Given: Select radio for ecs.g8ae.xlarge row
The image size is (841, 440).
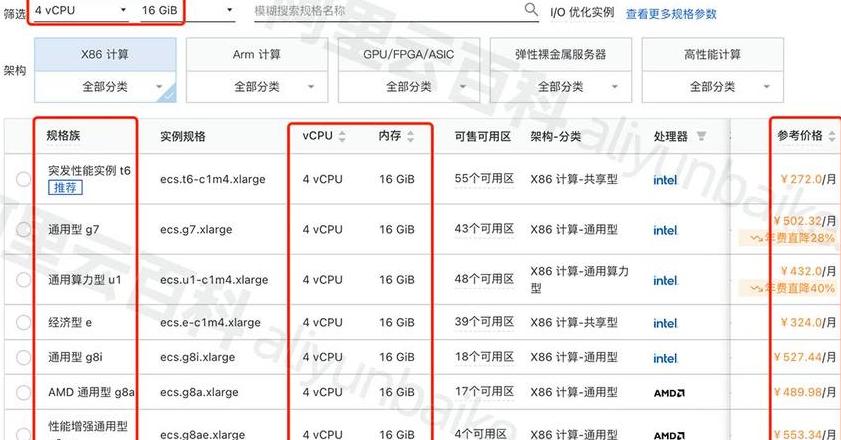Looking at the screenshot, I should coord(24,434).
